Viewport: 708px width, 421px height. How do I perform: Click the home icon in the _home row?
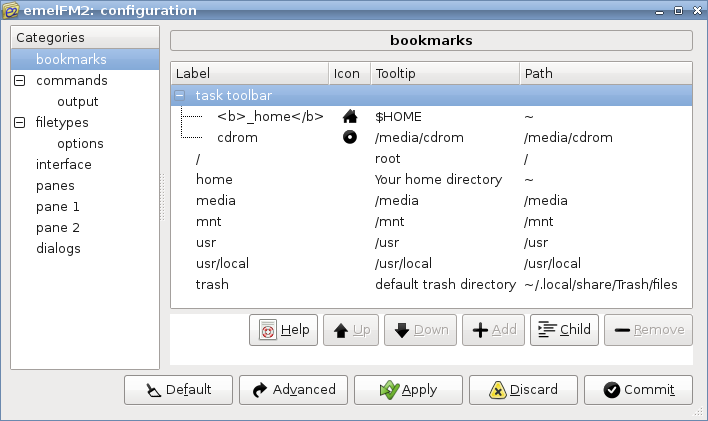349,117
